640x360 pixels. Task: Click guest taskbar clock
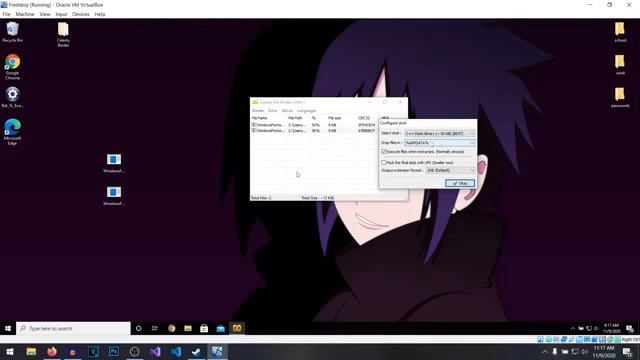coord(611,328)
